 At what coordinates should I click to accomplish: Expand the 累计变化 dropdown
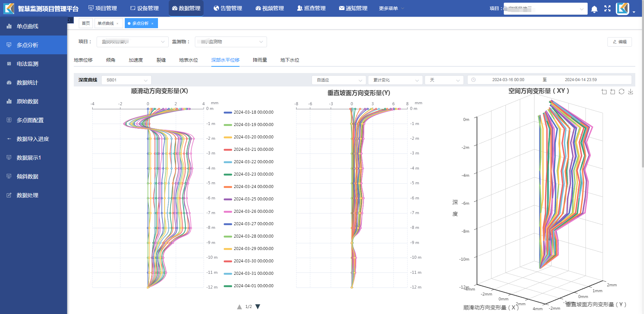[x=395, y=80]
